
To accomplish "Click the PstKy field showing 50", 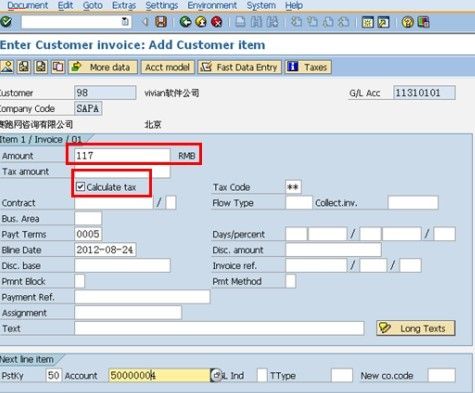I will 53,375.
